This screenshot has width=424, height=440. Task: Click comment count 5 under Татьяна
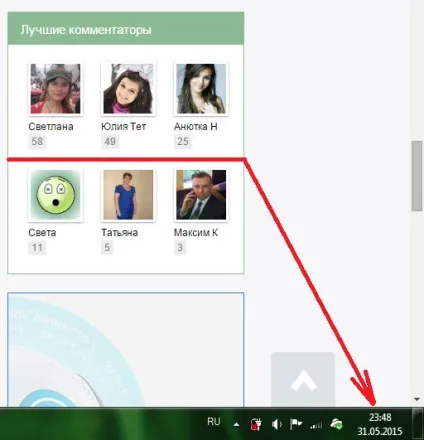pos(107,248)
